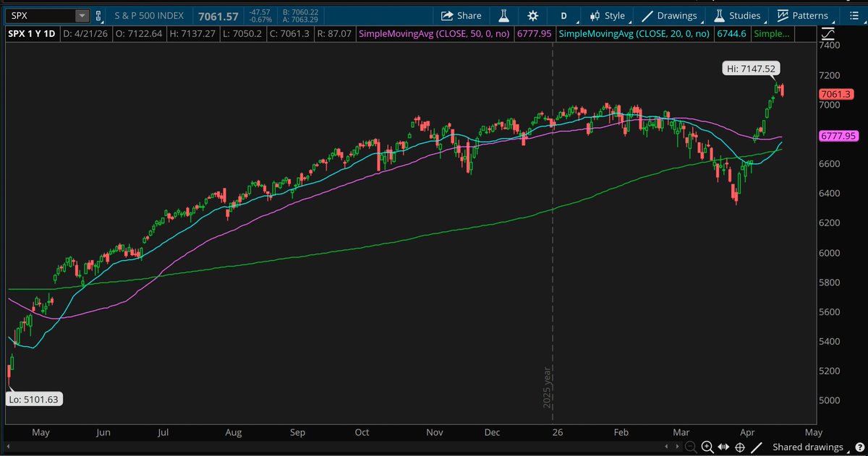Open the Studies menu
868x456 pixels.
737,15
